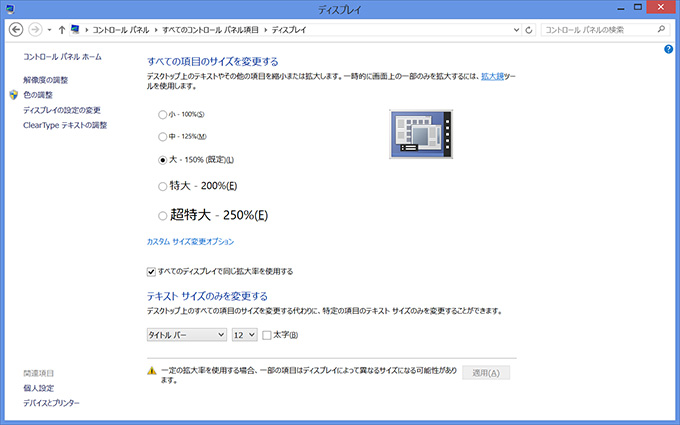The image size is (680, 425).
Task: Minimize the ディスプレイ window
Action: (x=621, y=8)
